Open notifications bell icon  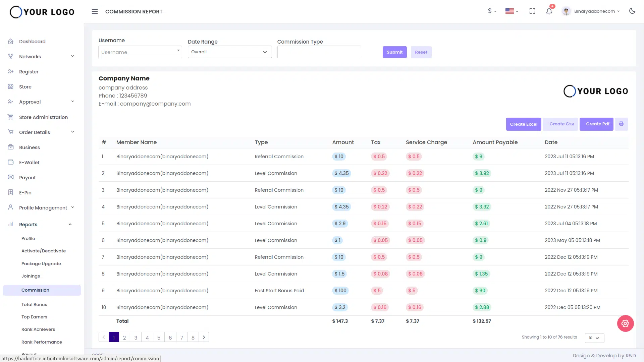(549, 11)
